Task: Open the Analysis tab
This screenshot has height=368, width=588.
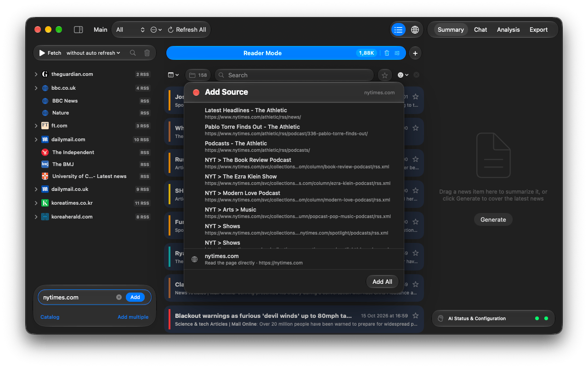Action: pos(508,29)
